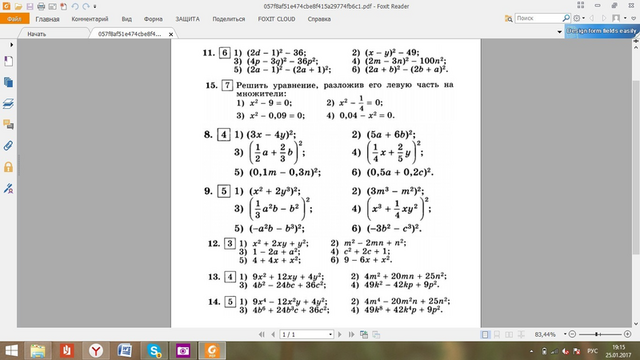Expand the zoom percentage dropdown
This screenshot has width=640, height=360.
click(565, 334)
